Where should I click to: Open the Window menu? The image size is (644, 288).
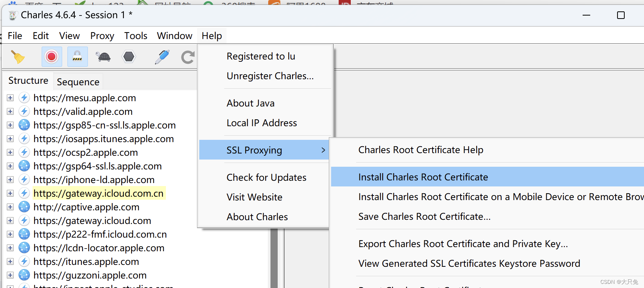pyautogui.click(x=175, y=36)
